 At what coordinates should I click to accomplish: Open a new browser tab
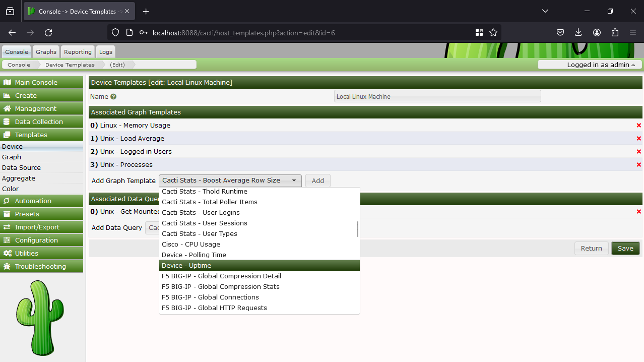[146, 11]
